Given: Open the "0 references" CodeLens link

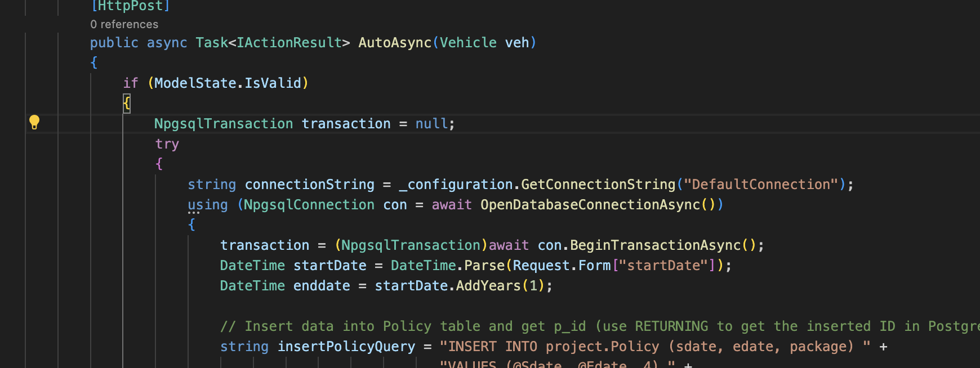Looking at the screenshot, I should pyautogui.click(x=124, y=24).
